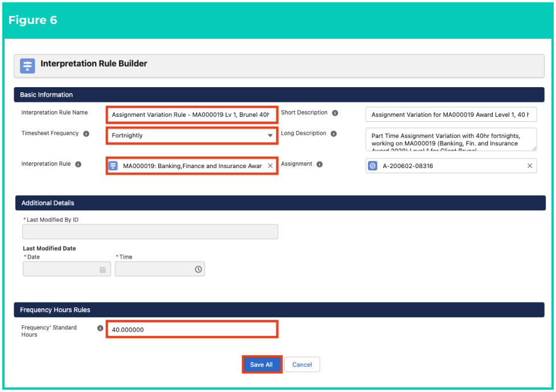
Task: Click Save All button
Action: [261, 364]
